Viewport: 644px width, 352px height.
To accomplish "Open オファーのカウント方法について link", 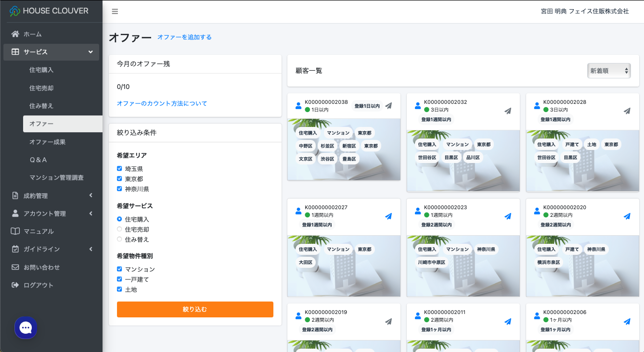I will (162, 103).
